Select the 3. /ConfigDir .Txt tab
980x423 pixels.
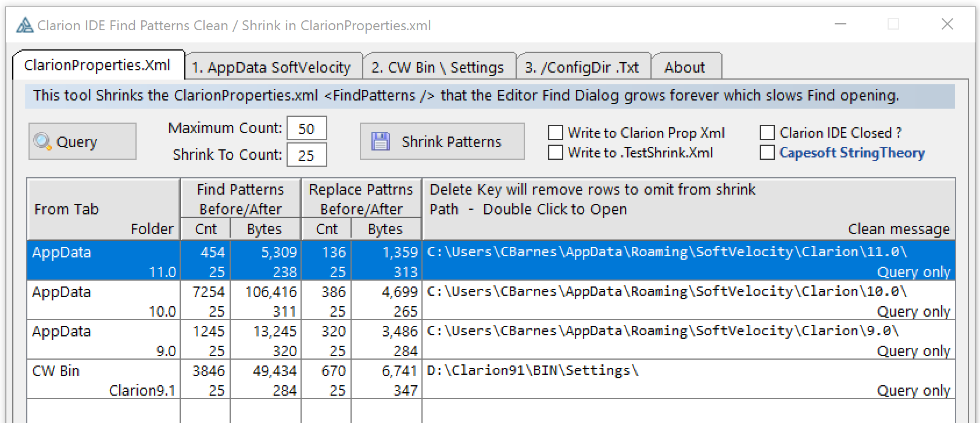click(x=582, y=67)
